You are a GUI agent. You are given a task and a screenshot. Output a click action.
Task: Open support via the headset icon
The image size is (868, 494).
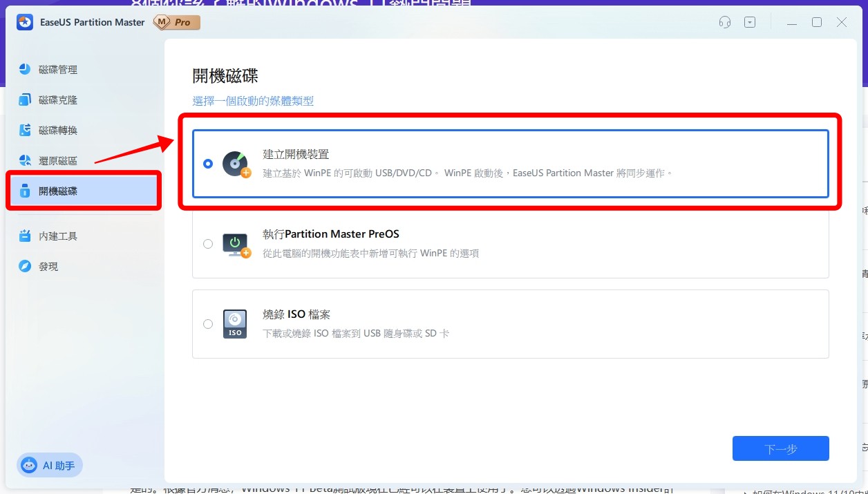coord(725,22)
